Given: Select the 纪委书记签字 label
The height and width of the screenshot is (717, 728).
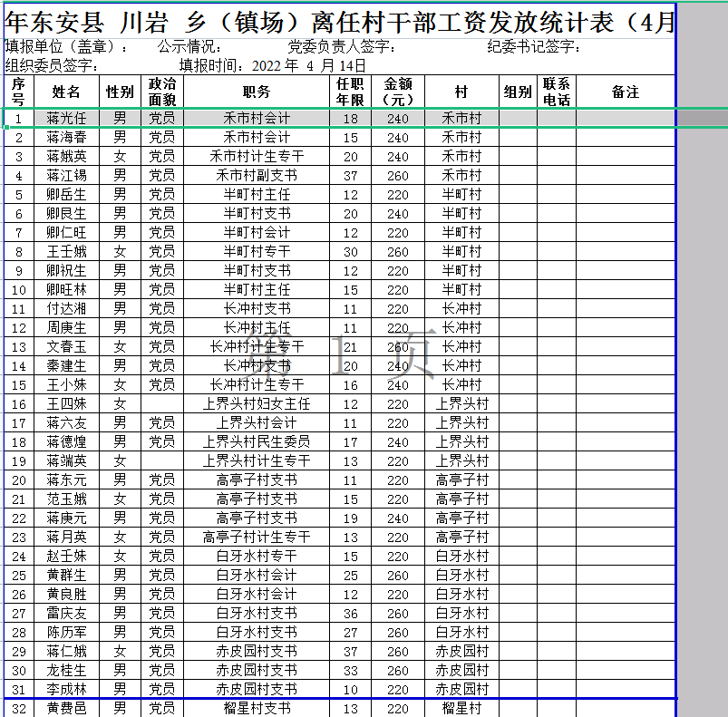Looking at the screenshot, I should 533,46.
